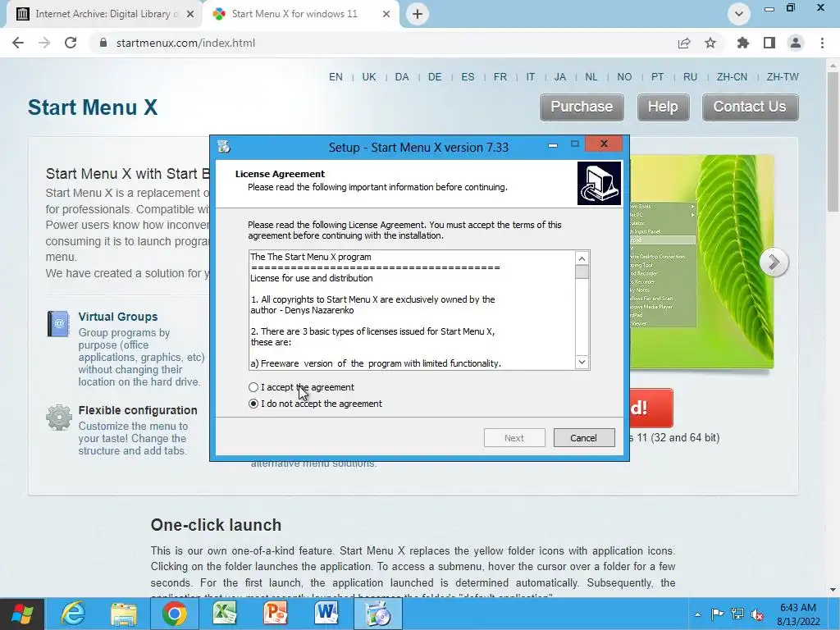
Task: Reload the current page
Action: pyautogui.click(x=71, y=43)
